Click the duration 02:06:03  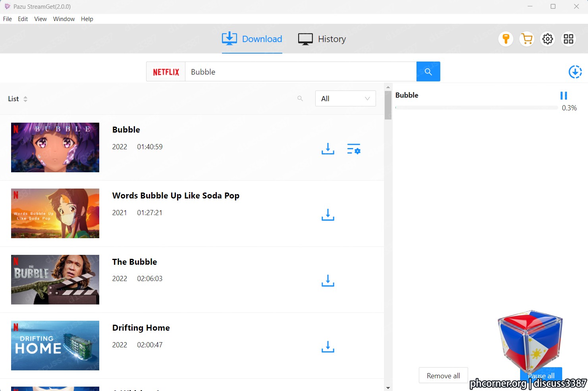(150, 279)
